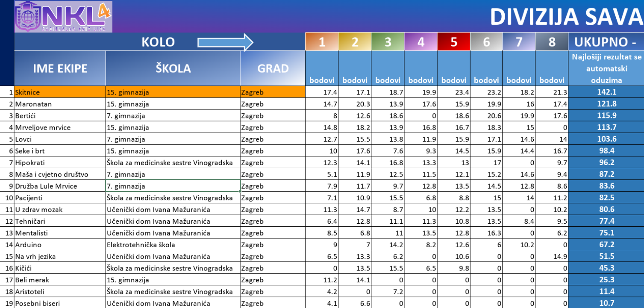Select the green round 3 header
Screen dimensions: 644x308
click(x=388, y=42)
